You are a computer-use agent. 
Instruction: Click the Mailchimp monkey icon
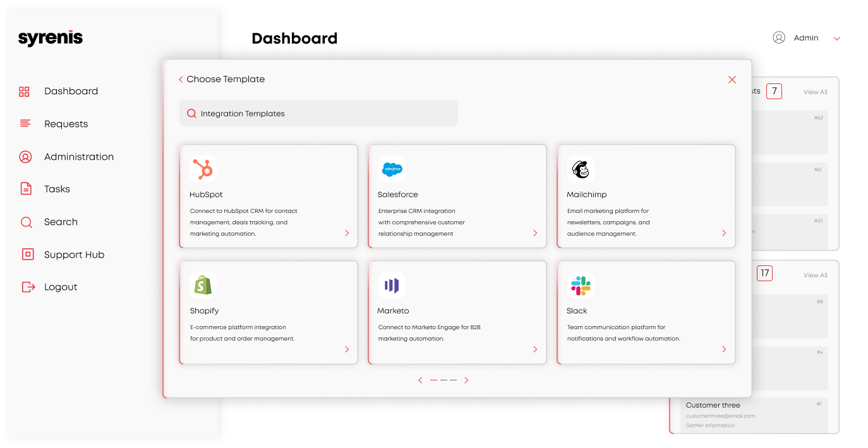[x=581, y=169]
